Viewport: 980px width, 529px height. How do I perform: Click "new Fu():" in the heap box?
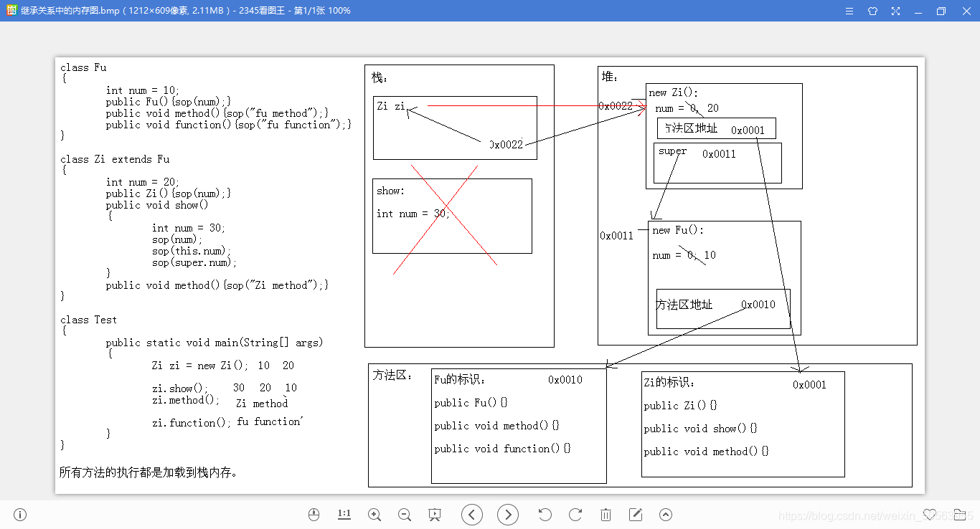tap(679, 230)
